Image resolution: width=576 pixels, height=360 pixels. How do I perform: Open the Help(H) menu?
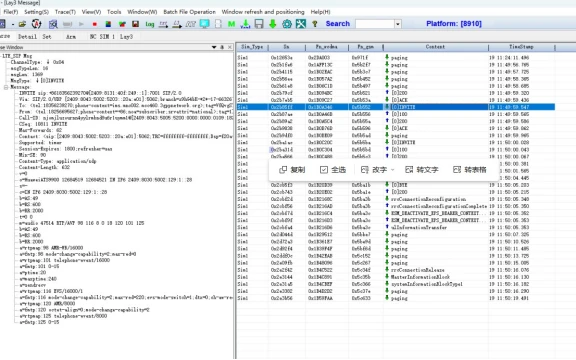point(320,12)
